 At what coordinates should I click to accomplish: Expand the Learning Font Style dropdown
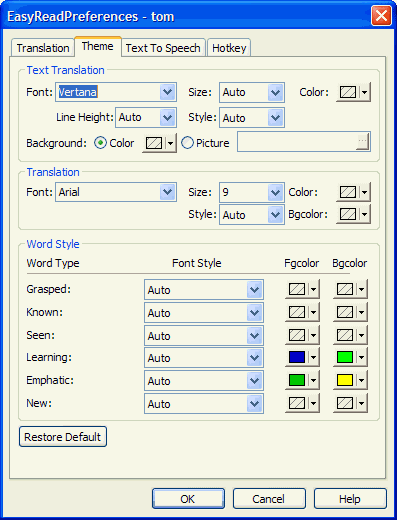255,358
